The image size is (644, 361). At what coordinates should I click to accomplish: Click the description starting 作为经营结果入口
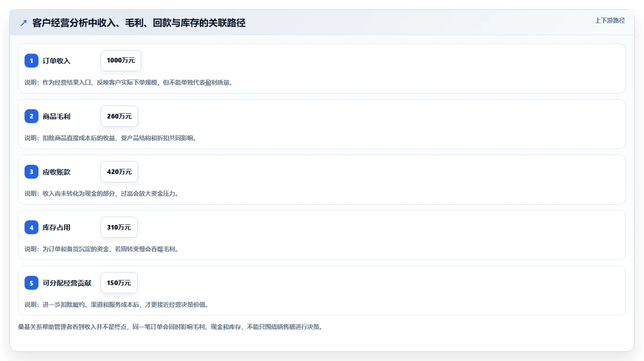(128, 82)
